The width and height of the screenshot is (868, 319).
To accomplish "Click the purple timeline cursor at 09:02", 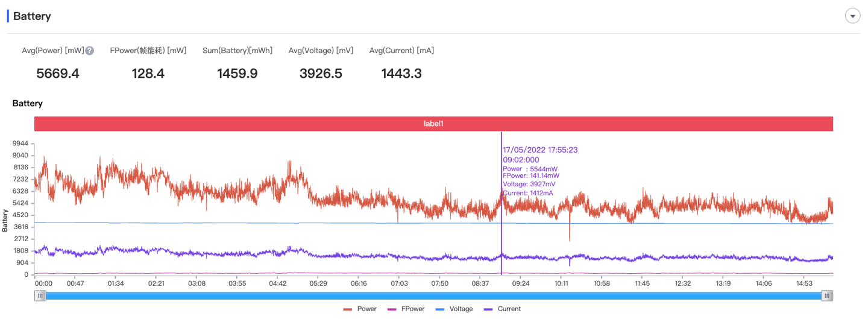I will pyautogui.click(x=502, y=204).
